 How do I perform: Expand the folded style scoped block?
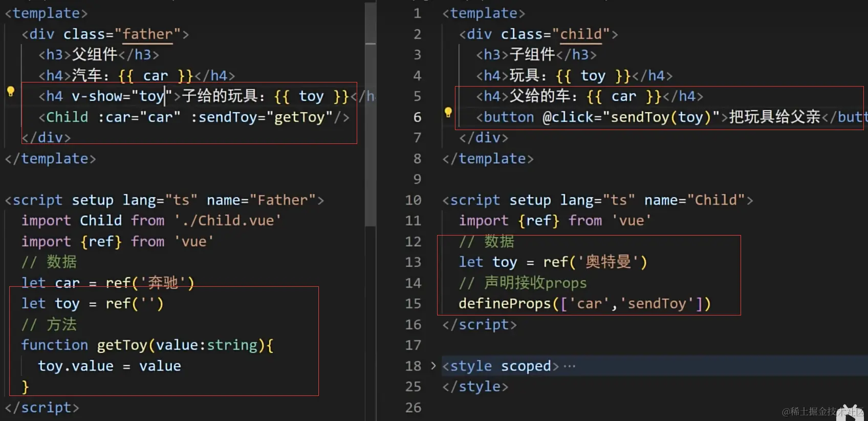tap(433, 366)
